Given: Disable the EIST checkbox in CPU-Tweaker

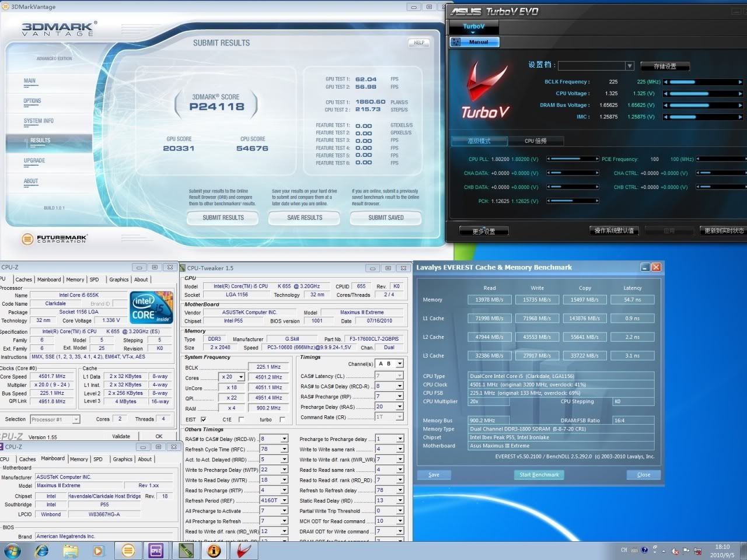Looking at the screenshot, I should (203, 419).
